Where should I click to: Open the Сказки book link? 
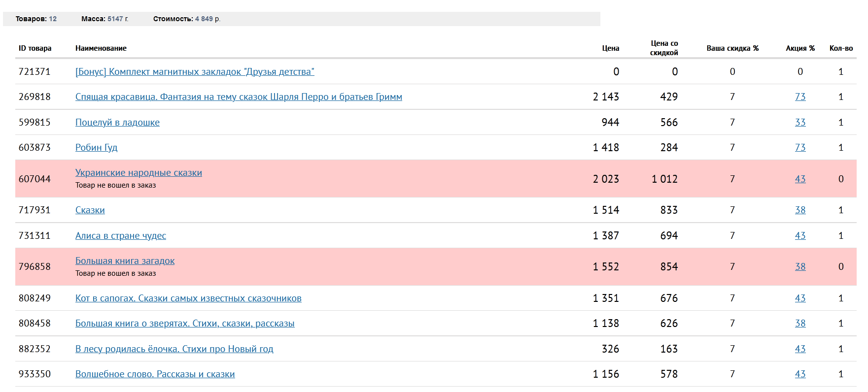coord(90,210)
